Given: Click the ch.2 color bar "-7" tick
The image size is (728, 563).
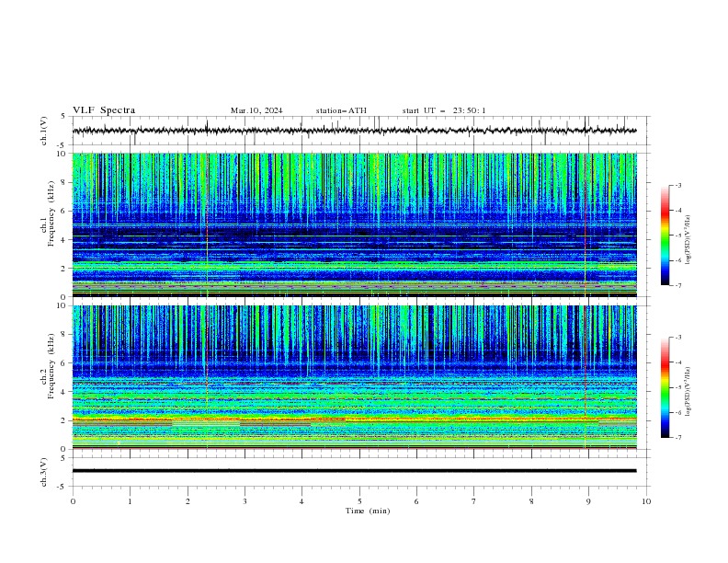Looking at the screenshot, I should click(x=677, y=438).
